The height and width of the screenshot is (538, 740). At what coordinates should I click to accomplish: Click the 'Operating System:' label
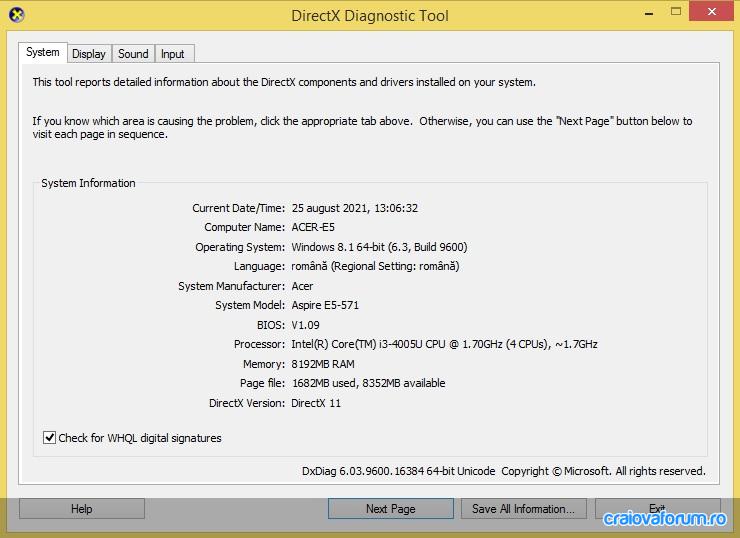click(240, 247)
